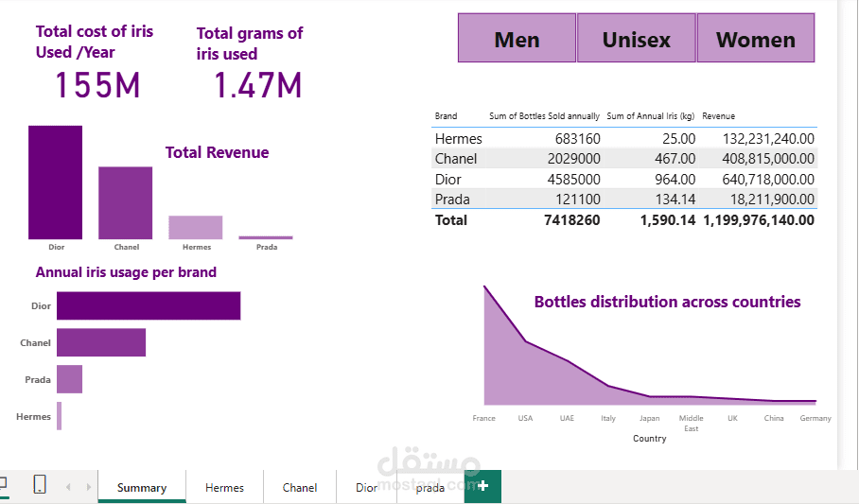Viewport: 859px width, 504px height.
Task: Click the 121100 bottles sold cell
Action: pyautogui.click(x=577, y=200)
